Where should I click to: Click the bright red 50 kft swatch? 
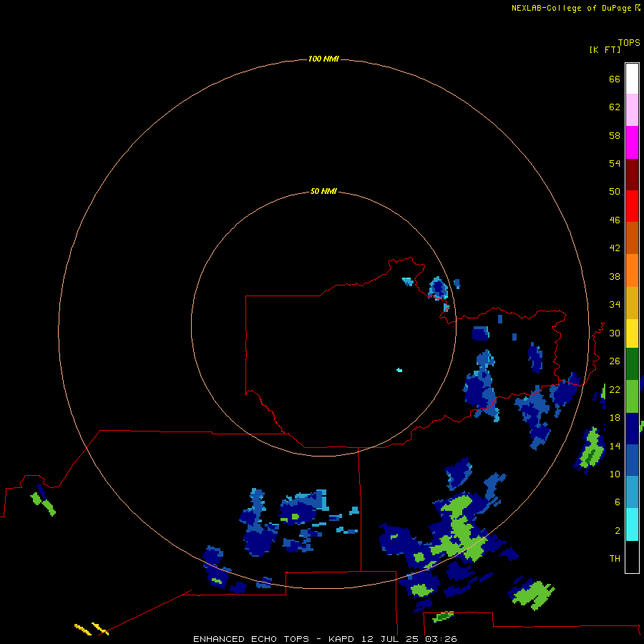click(x=632, y=206)
